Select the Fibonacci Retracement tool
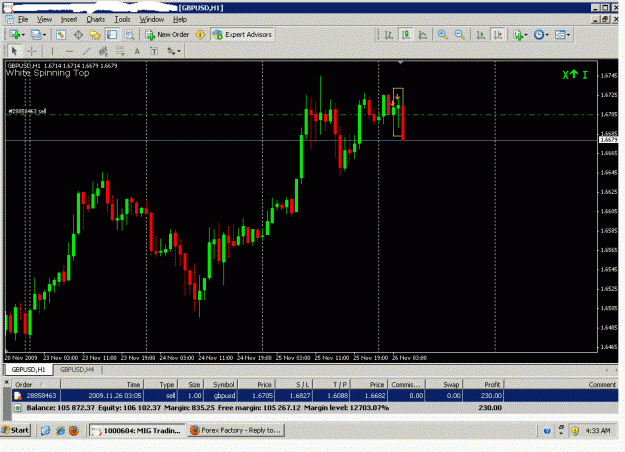 point(120,51)
